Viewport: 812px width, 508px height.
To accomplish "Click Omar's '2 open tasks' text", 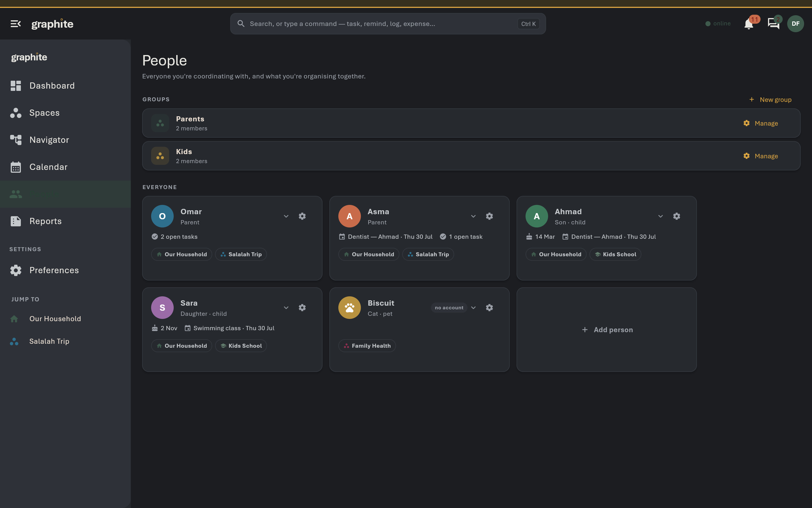I will tap(179, 237).
